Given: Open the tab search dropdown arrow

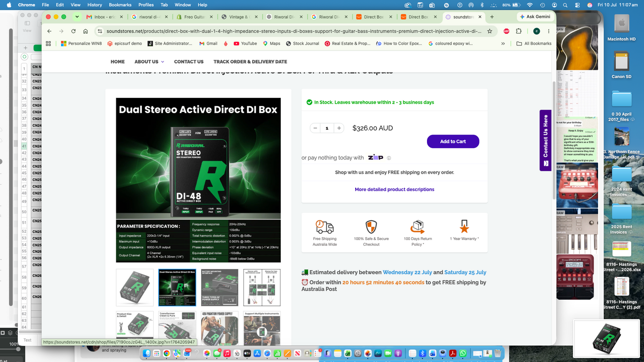Looking at the screenshot, I should pos(77,17).
